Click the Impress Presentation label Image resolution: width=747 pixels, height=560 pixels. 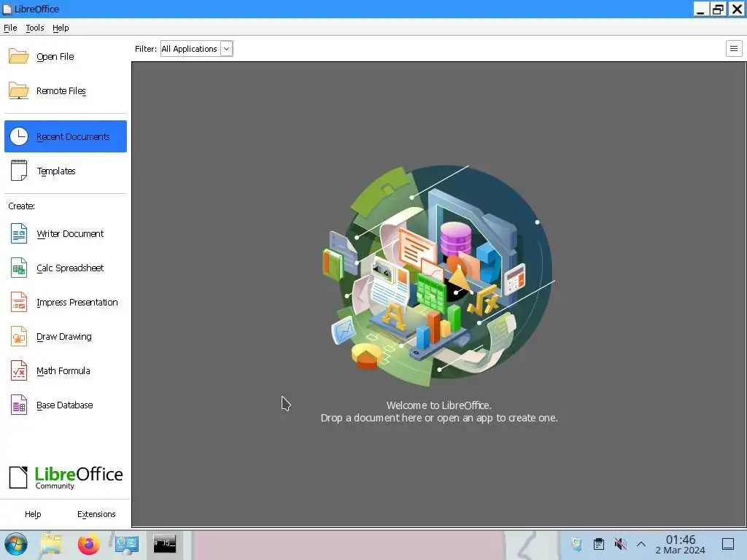click(x=77, y=303)
